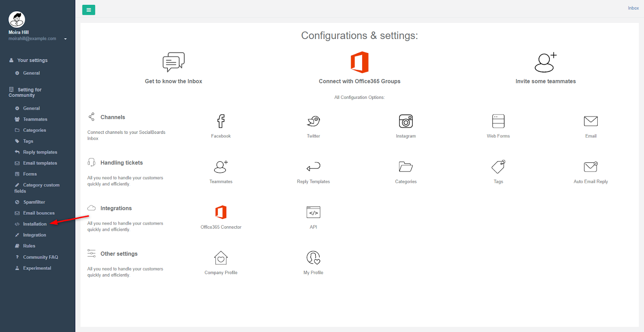This screenshot has height=332, width=644.
Task: Click the Handling tickets section heading
Action: coord(122,163)
